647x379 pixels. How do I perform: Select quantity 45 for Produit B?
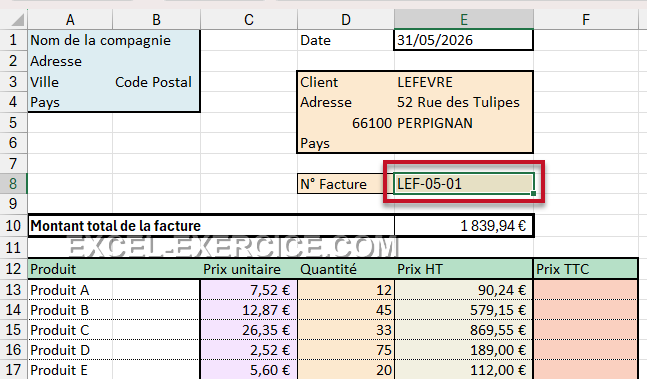(346, 310)
